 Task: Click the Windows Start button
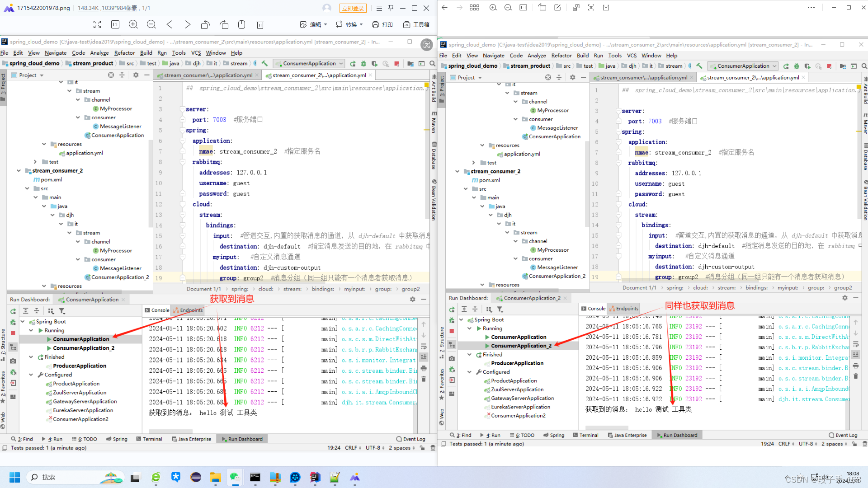click(x=14, y=477)
